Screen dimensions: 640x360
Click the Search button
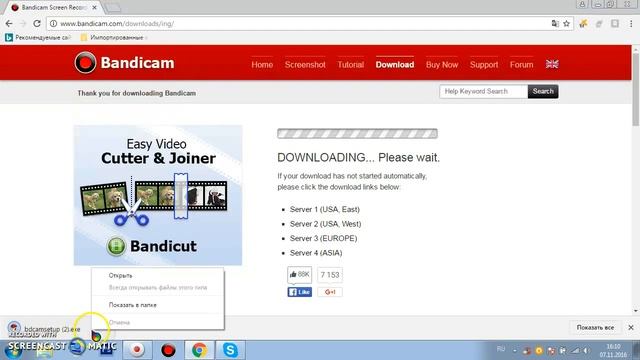(x=543, y=91)
